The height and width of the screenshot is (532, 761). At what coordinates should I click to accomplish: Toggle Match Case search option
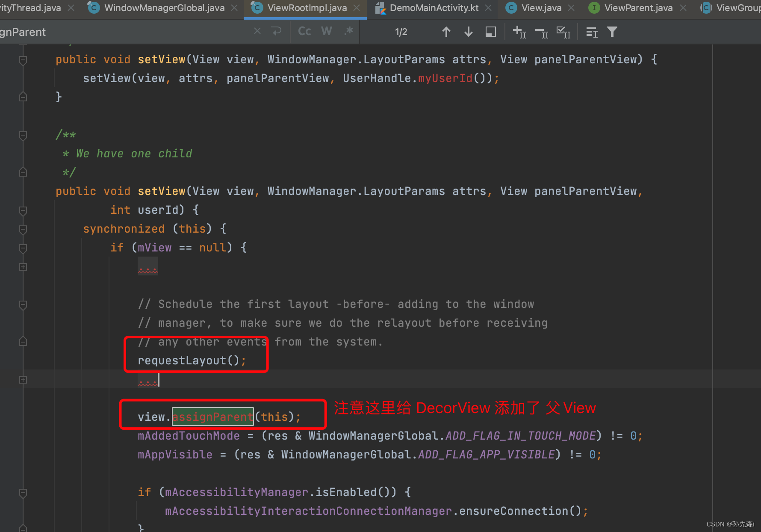(304, 31)
